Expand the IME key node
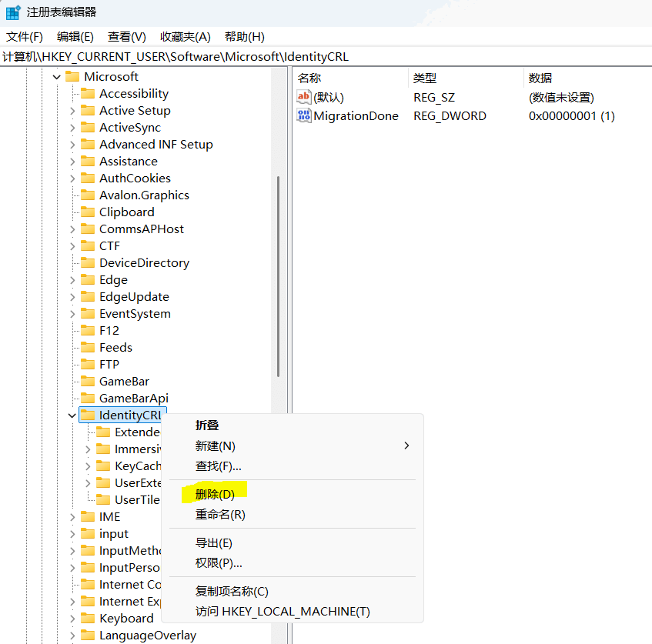The height and width of the screenshot is (644, 652). pyautogui.click(x=72, y=517)
